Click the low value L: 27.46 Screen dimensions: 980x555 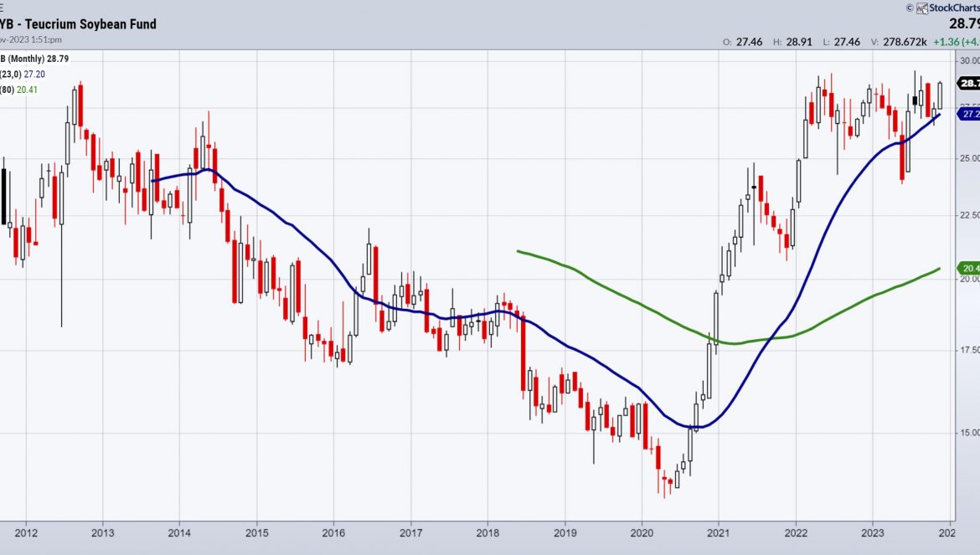click(841, 42)
